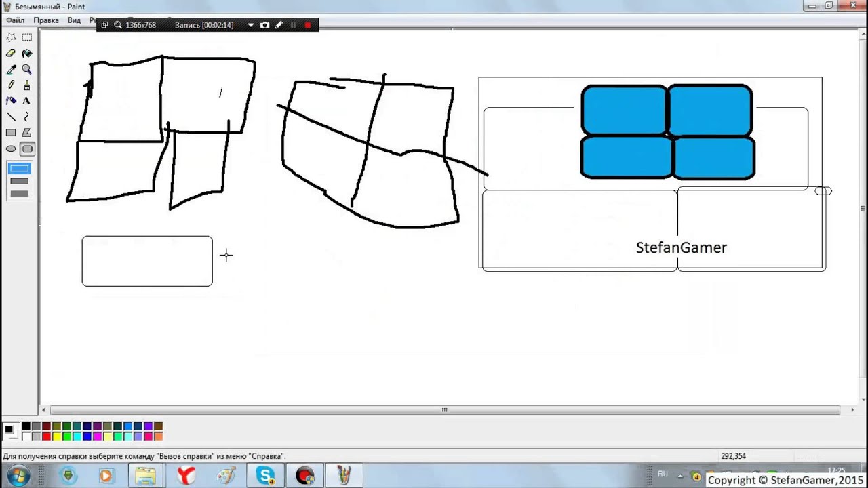The image size is (868, 488).
Task: Choose solid fill without outline style
Action: [19, 194]
